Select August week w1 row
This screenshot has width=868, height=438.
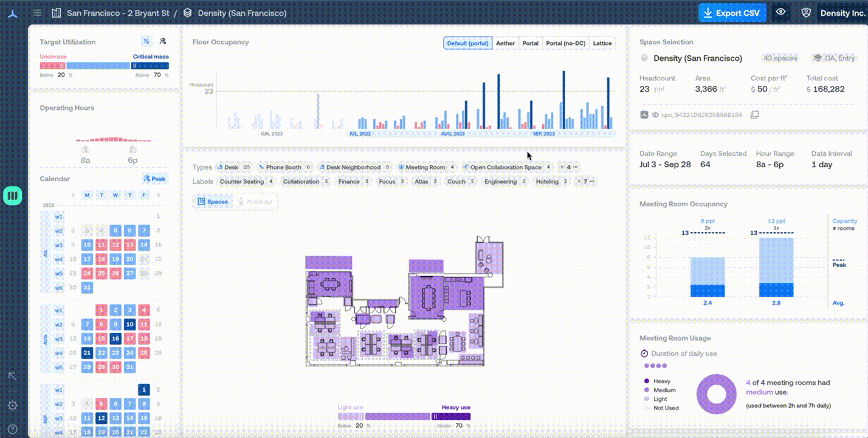click(x=59, y=310)
